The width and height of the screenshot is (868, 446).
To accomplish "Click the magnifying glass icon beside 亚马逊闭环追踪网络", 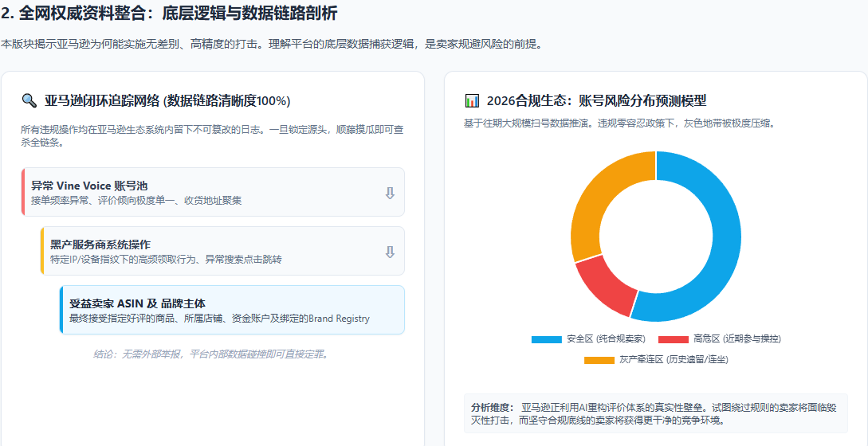I will [29, 101].
